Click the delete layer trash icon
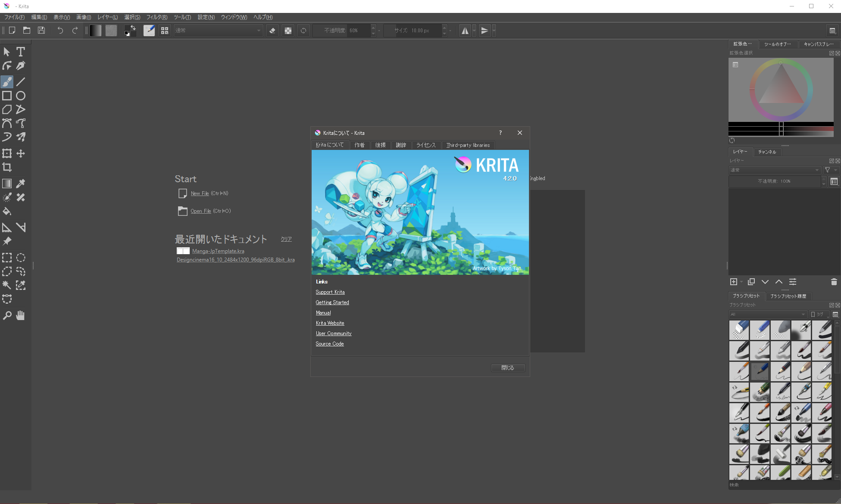 (834, 281)
